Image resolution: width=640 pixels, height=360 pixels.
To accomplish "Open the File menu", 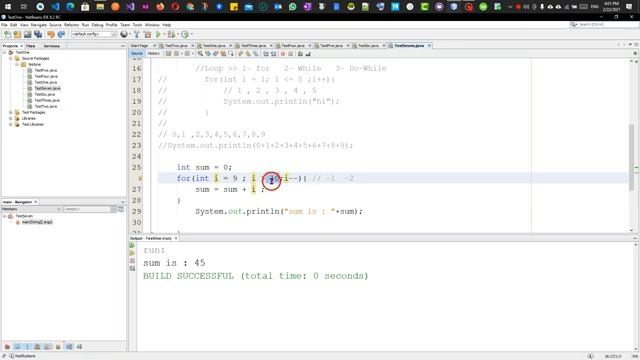I will click(4, 25).
